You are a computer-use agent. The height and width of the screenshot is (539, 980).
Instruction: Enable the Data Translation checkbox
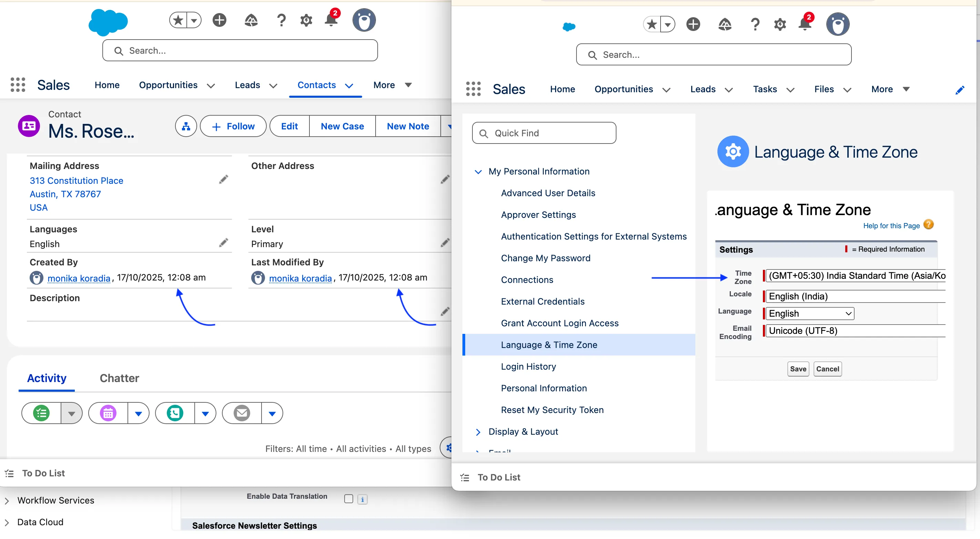(348, 499)
